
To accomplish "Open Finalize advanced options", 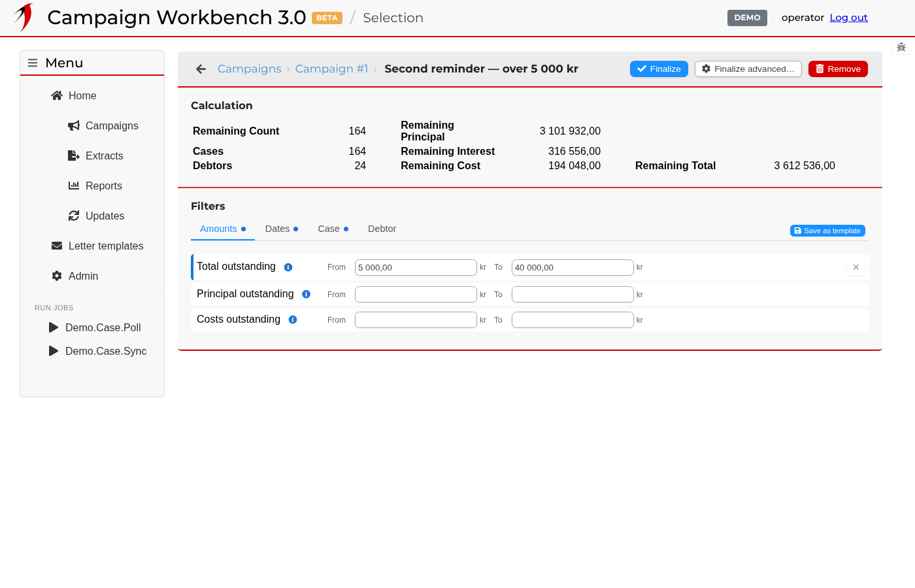I will pos(748,69).
